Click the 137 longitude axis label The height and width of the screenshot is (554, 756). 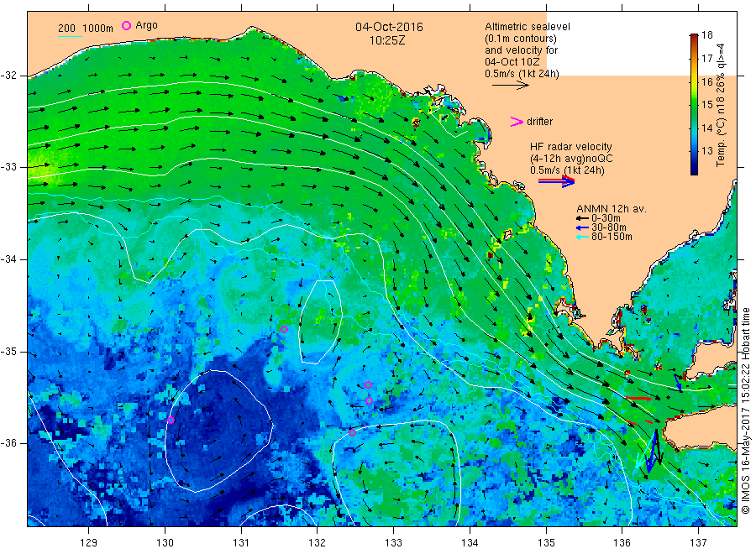(699, 543)
